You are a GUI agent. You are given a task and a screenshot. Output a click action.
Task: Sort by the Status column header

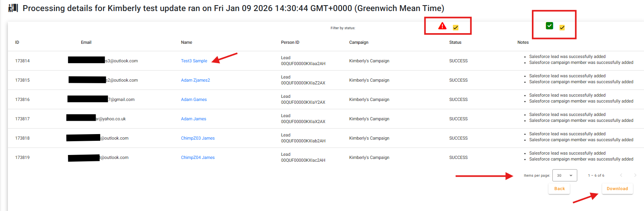coord(455,42)
